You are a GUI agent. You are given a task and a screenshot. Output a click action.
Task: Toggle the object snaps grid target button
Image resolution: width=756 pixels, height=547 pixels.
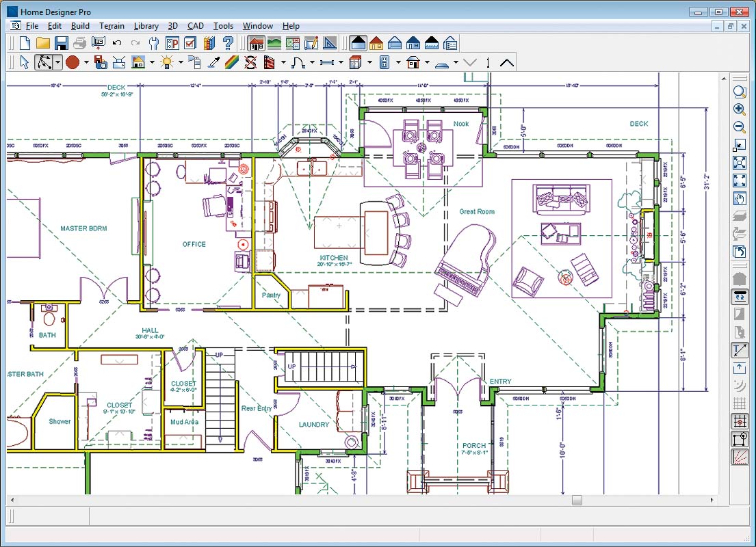click(739, 421)
